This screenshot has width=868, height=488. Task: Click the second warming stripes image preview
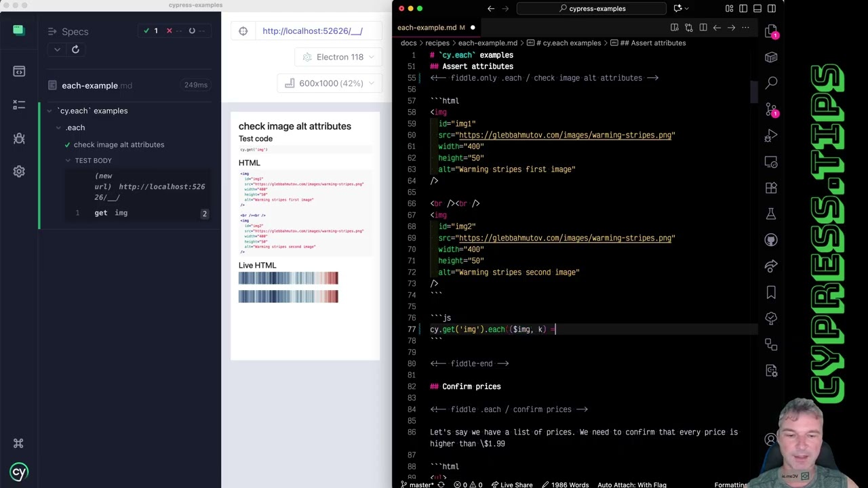tap(288, 296)
